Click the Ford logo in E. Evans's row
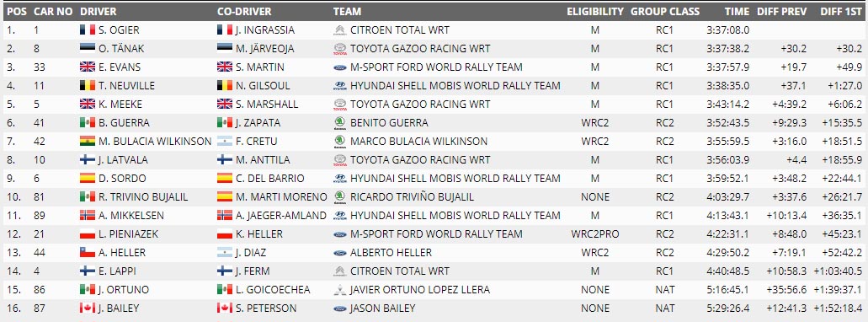The width and height of the screenshot is (868, 322). coord(340,67)
